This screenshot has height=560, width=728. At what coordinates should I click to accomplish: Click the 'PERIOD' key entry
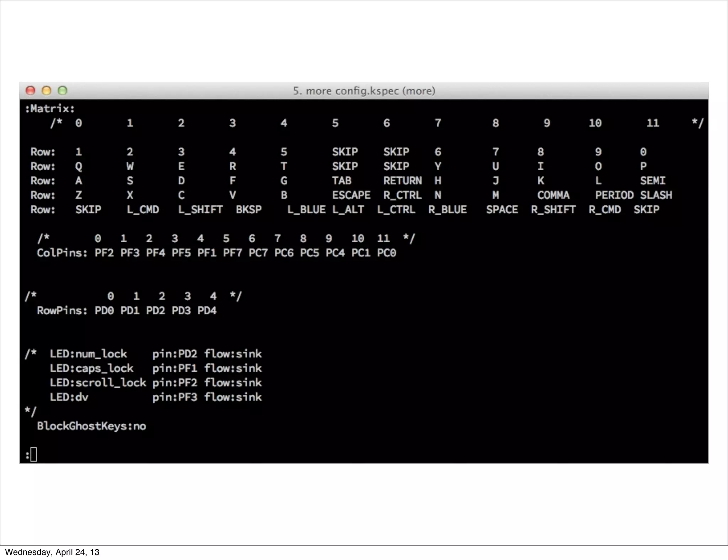(614, 195)
